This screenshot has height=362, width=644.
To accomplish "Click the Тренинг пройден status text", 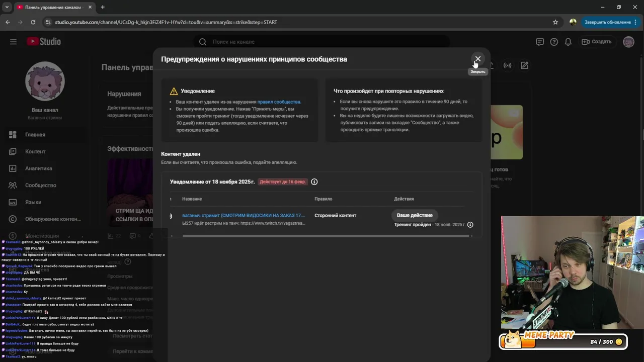I will (x=413, y=225).
